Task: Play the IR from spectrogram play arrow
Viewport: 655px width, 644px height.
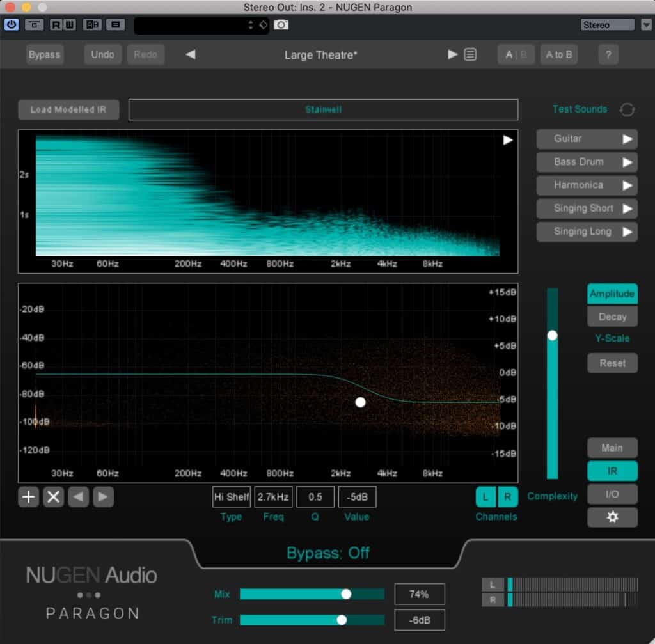Action: (507, 140)
